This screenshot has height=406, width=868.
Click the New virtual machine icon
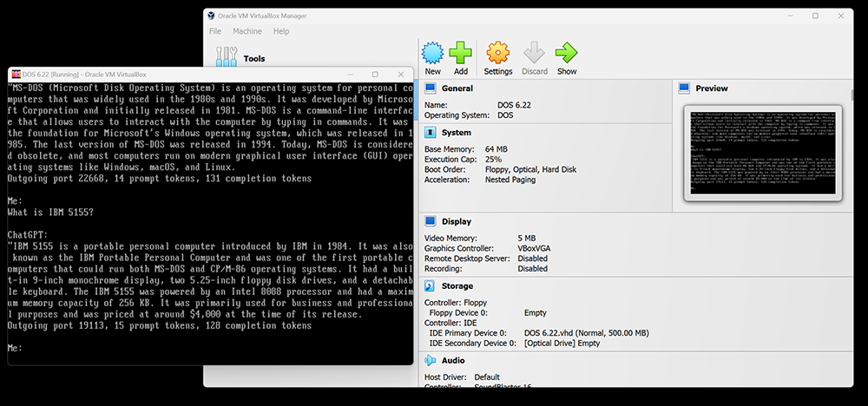pyautogui.click(x=432, y=54)
